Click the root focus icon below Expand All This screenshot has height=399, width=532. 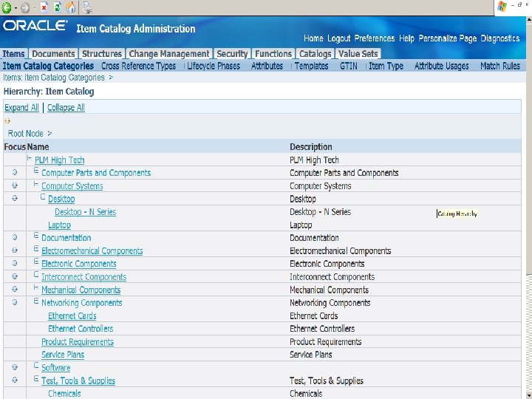[x=7, y=120]
